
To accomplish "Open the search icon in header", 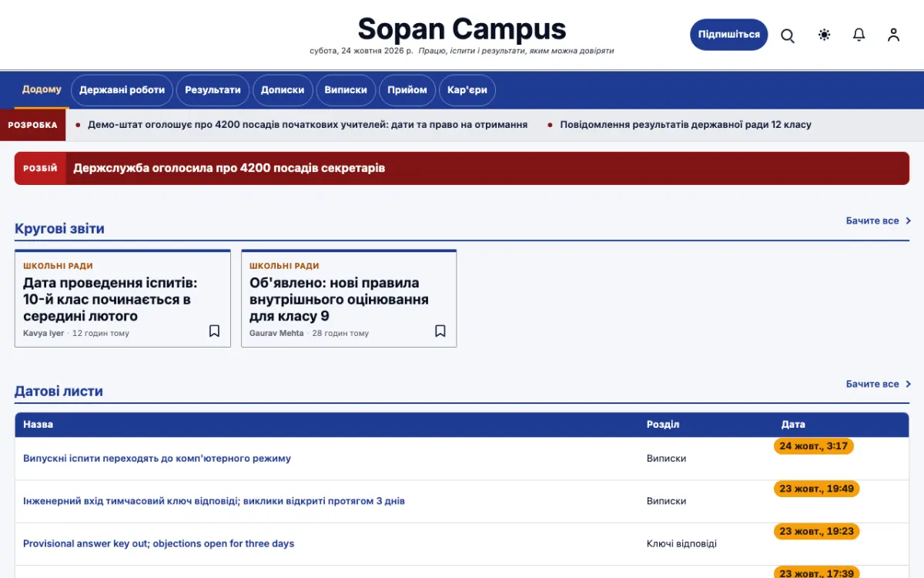I will tap(788, 35).
